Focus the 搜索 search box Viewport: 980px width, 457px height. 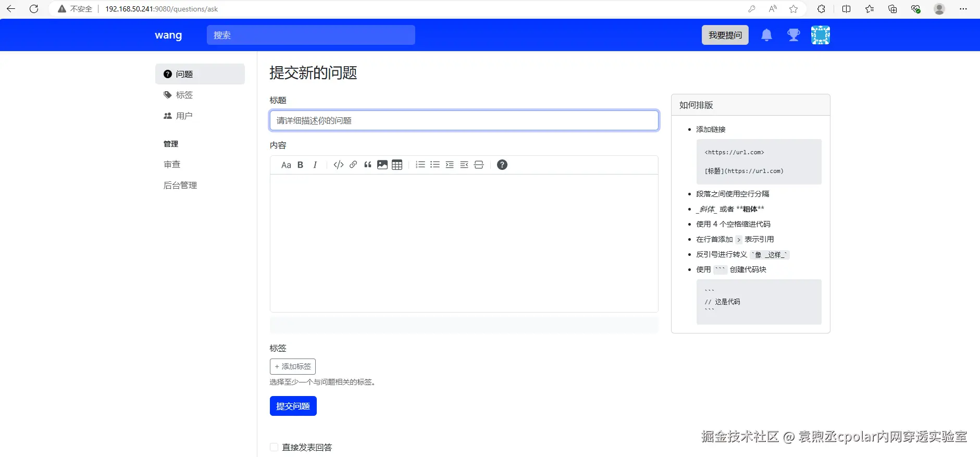pyautogui.click(x=311, y=35)
